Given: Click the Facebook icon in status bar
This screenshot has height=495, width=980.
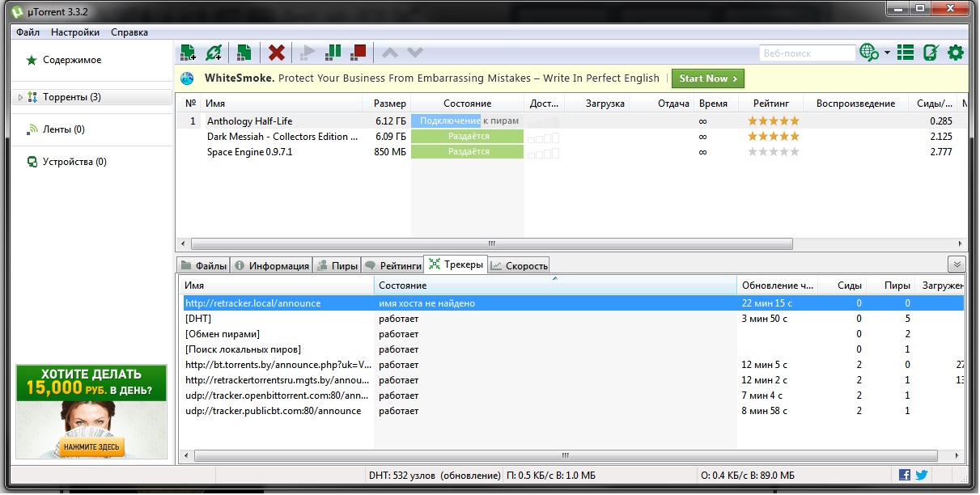Looking at the screenshot, I should (x=905, y=475).
